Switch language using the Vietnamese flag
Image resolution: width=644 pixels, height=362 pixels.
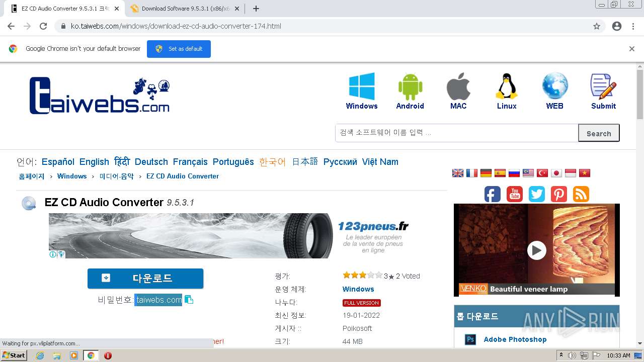point(585,173)
